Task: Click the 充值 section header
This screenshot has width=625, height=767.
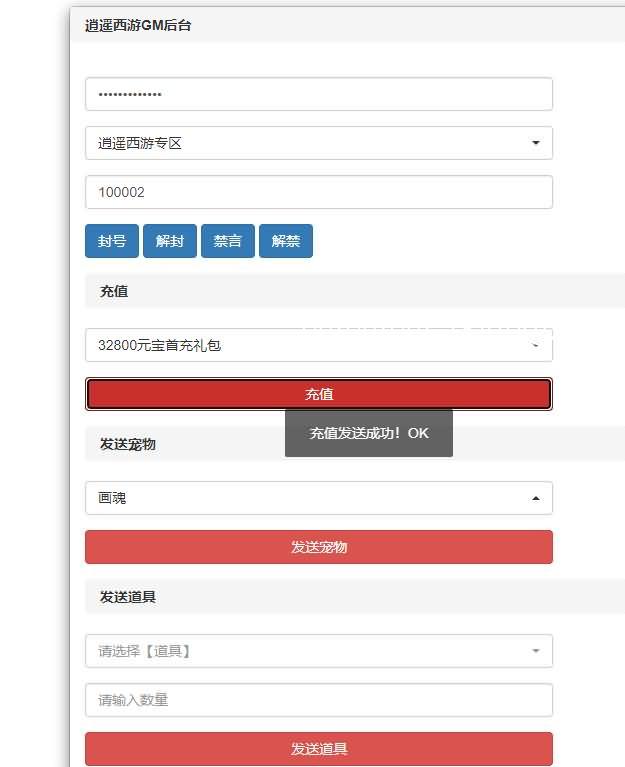Action: click(113, 291)
